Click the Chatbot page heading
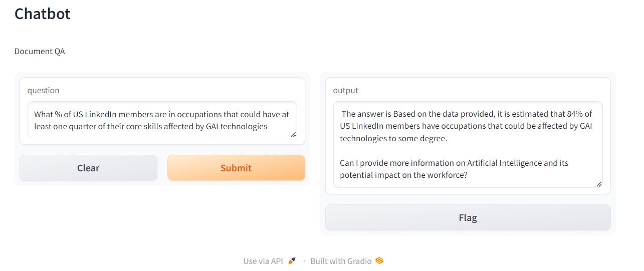 (x=43, y=14)
